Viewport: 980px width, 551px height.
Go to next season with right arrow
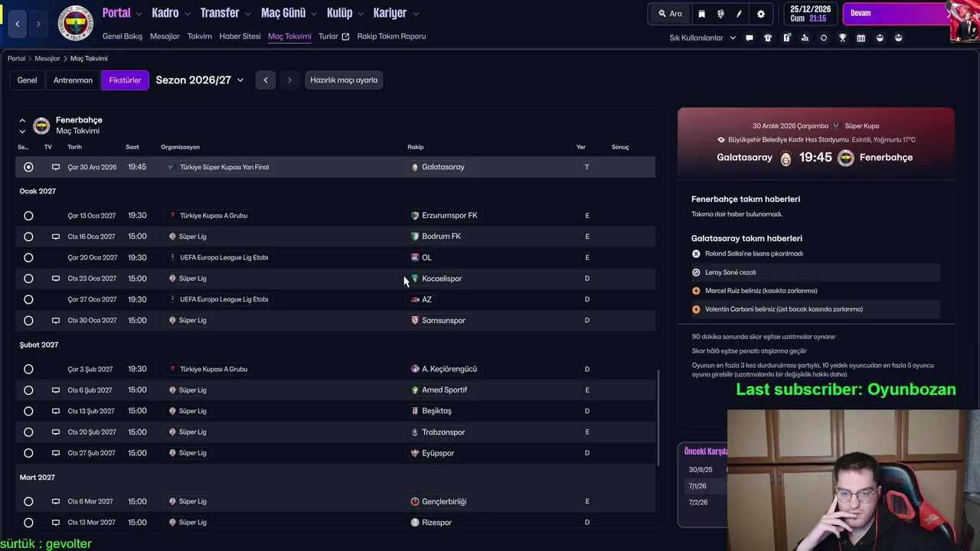tap(289, 80)
